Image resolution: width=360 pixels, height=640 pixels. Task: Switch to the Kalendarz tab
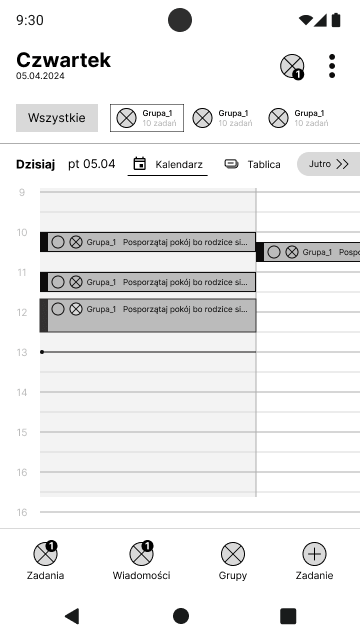168,164
